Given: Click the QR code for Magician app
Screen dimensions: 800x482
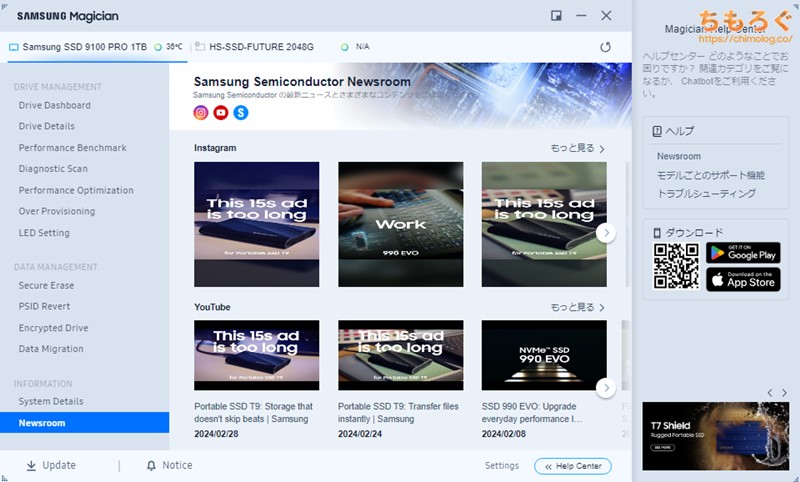Looking at the screenshot, I should 676,266.
